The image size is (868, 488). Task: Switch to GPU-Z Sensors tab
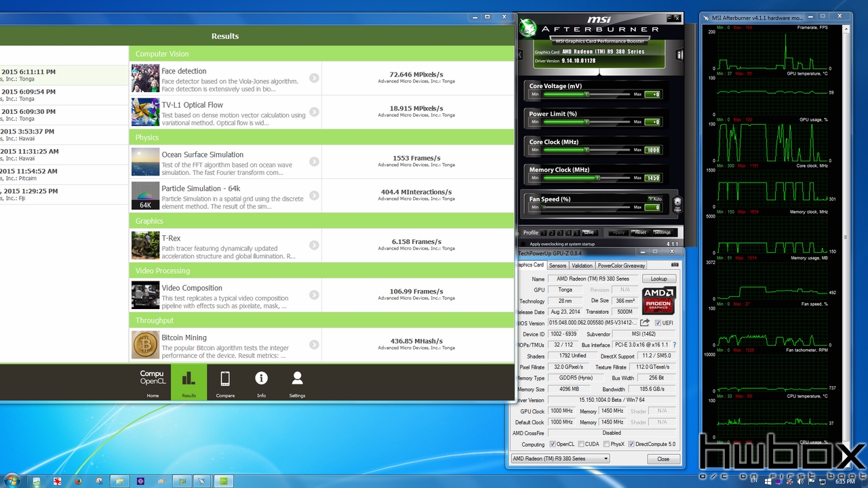click(x=557, y=266)
